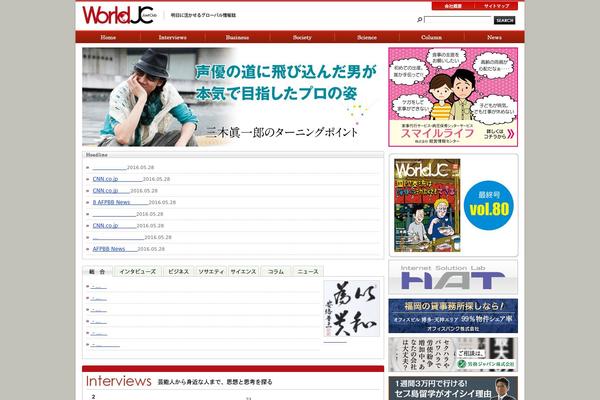Click the Interviews section heading

pyautogui.click(x=119, y=381)
